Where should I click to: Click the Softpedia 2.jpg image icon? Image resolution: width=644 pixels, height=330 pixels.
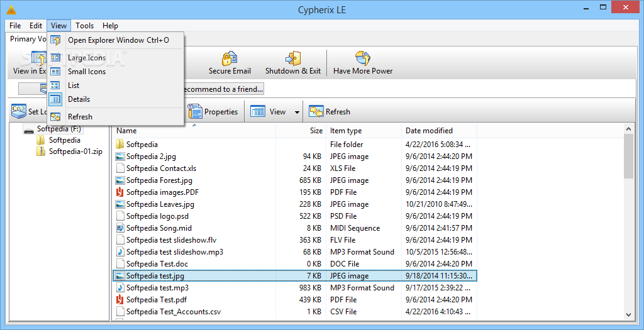[120, 157]
